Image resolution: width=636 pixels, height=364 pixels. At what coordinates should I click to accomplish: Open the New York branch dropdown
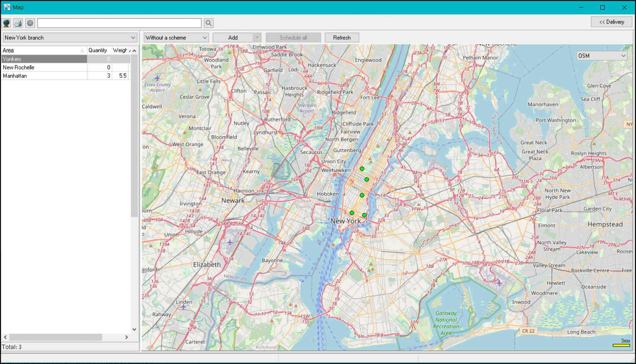pos(70,38)
